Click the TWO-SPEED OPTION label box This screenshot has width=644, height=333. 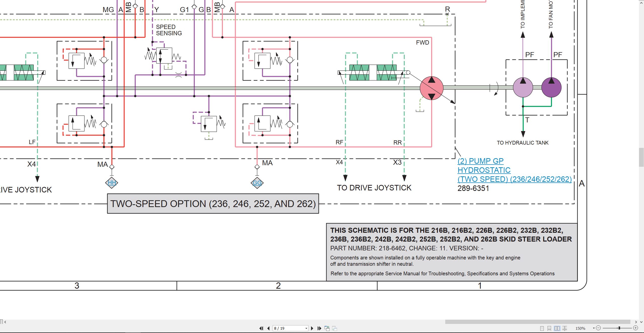[x=213, y=204]
